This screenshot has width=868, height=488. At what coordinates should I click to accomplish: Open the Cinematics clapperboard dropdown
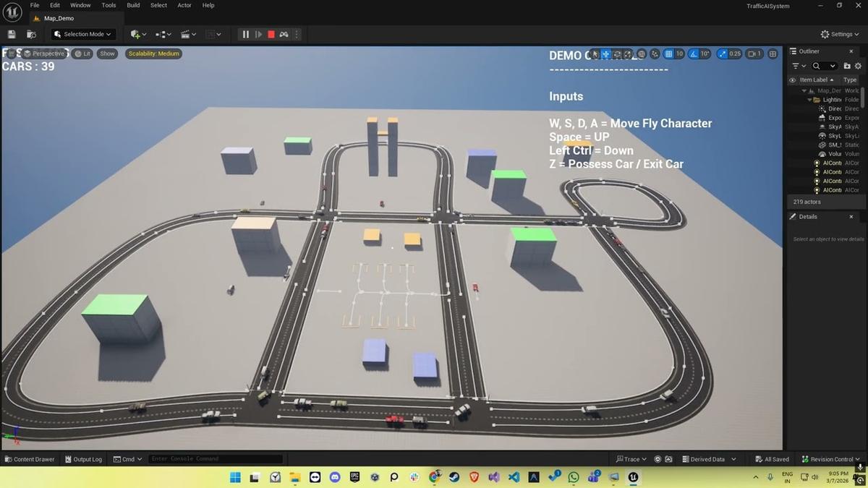189,34
